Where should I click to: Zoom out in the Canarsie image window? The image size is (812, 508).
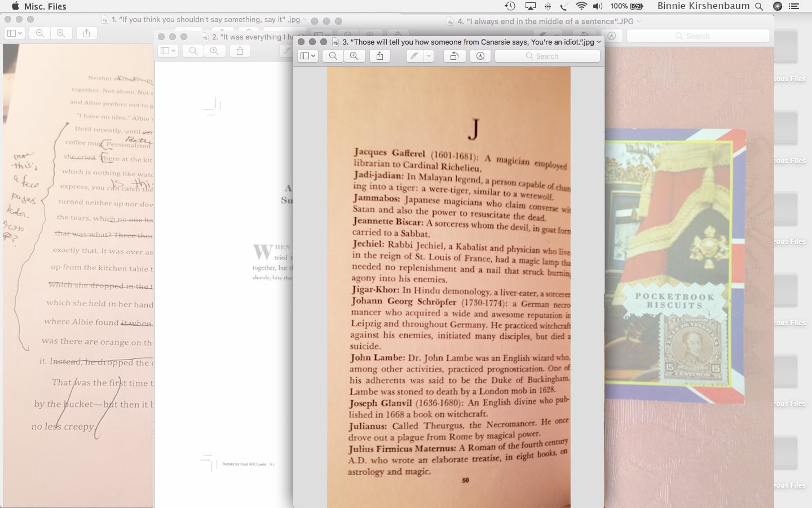pos(333,56)
